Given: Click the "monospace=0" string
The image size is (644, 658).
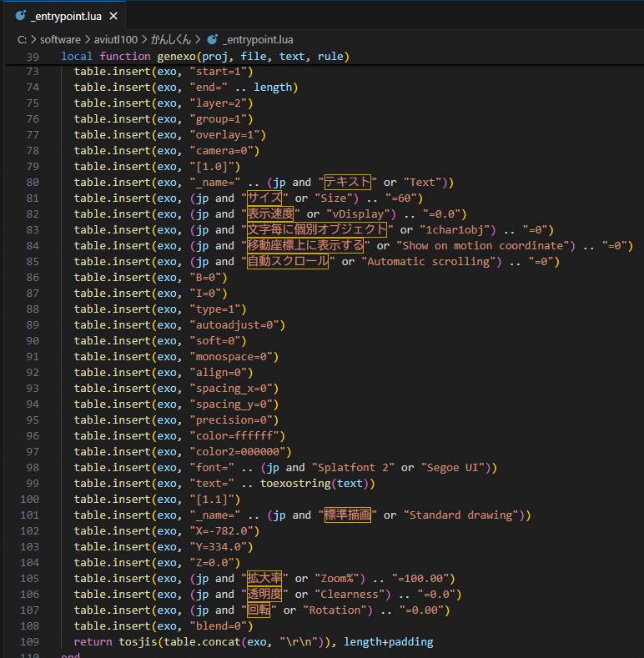Looking at the screenshot, I should point(231,357).
